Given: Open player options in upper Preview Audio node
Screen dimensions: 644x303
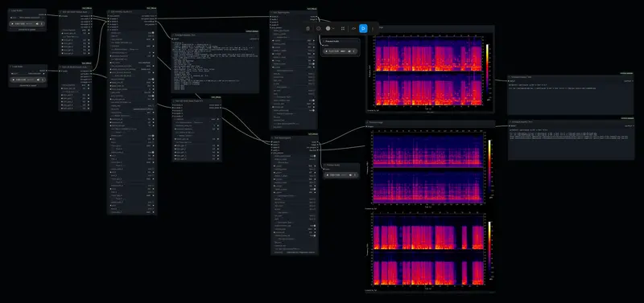Looking at the screenshot, I should (x=354, y=51).
